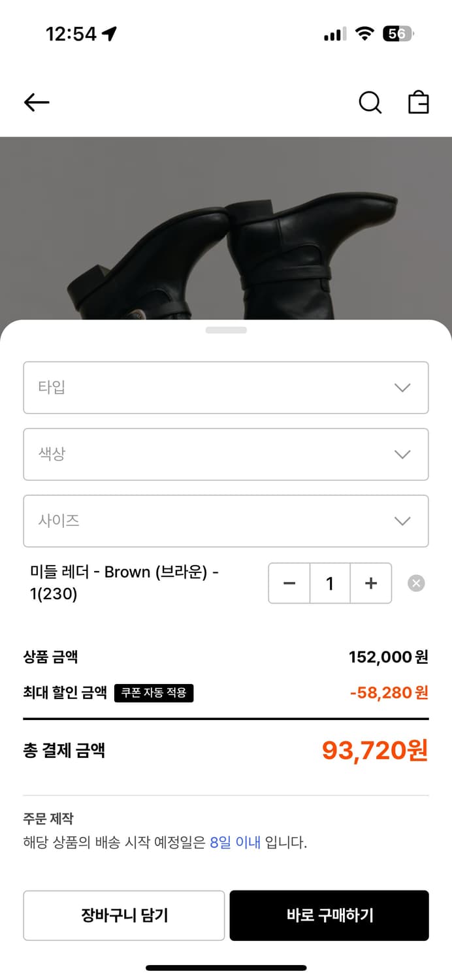
Task: Decrease quantity with the minus button
Action: (289, 583)
